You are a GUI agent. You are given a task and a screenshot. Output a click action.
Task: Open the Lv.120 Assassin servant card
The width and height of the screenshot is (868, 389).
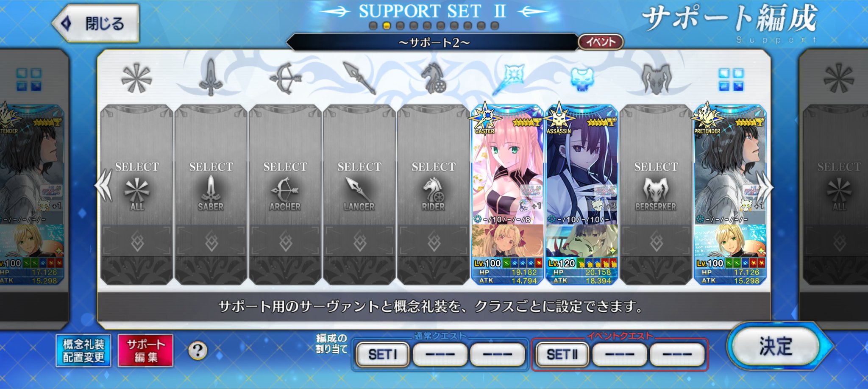coord(581,194)
